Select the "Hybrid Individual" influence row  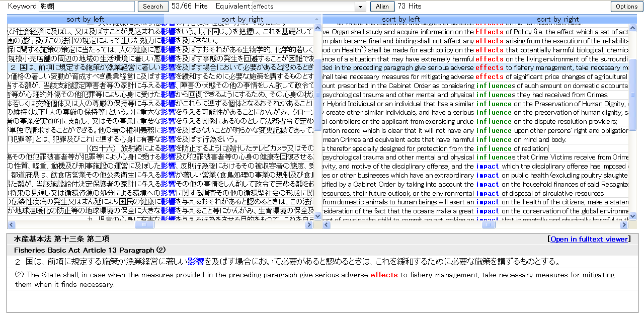(x=475, y=104)
